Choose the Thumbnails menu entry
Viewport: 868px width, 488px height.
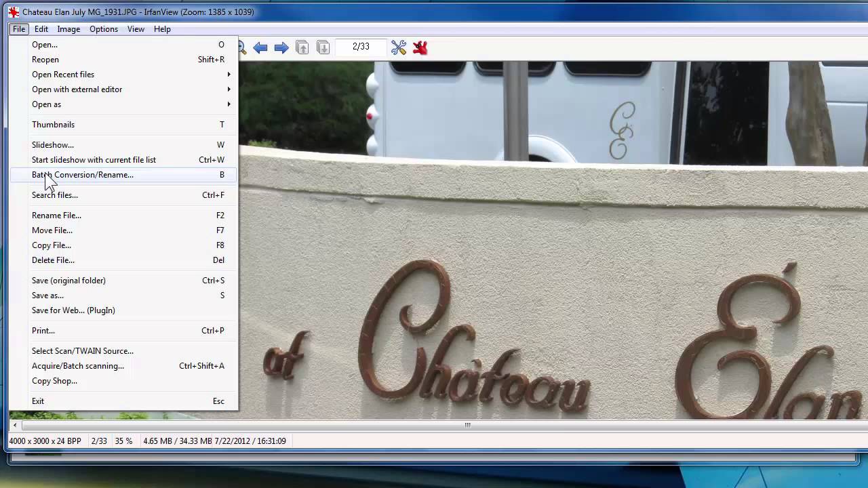[123, 125]
